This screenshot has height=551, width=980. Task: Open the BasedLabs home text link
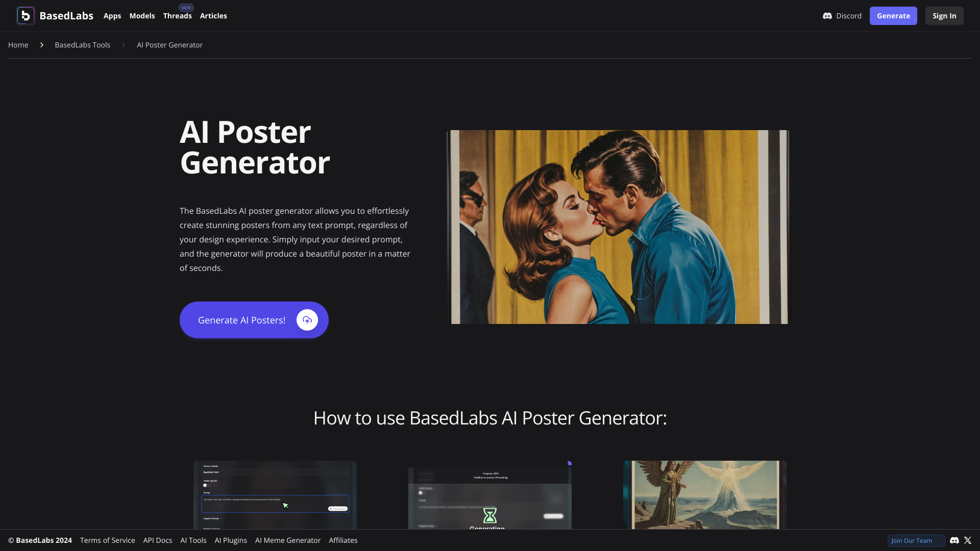point(66,16)
